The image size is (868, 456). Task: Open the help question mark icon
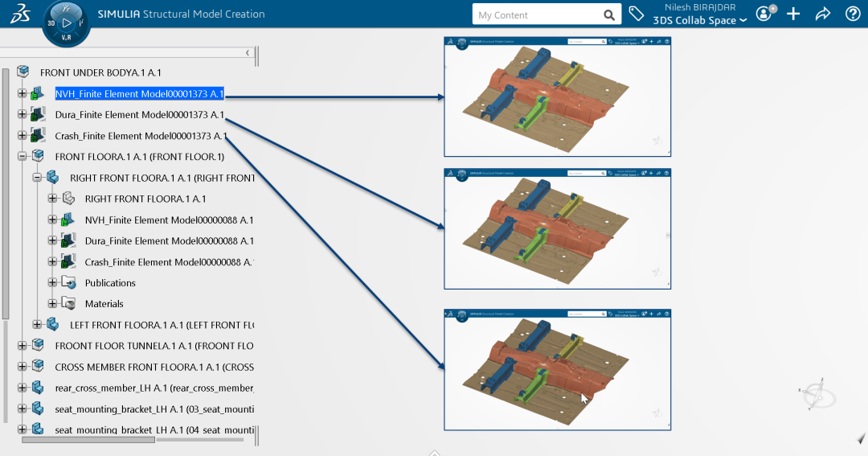[853, 14]
